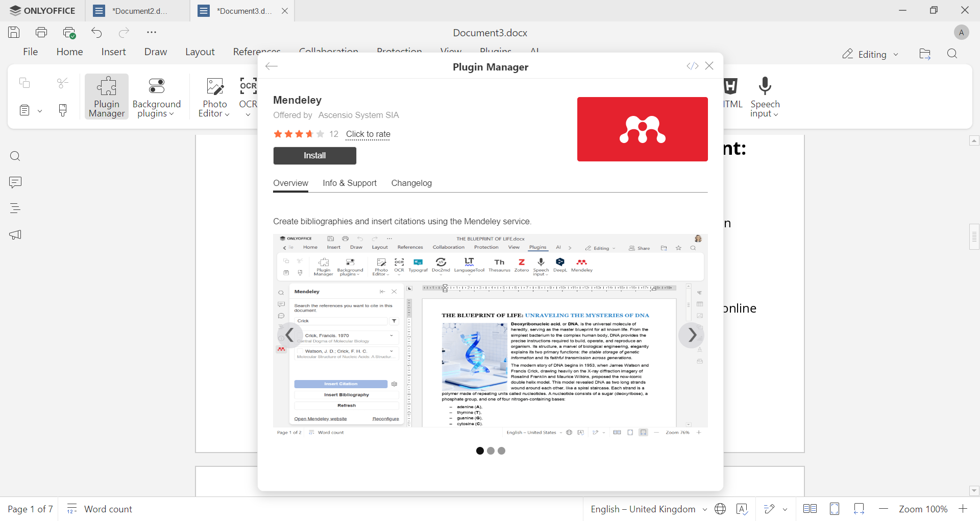Expand Paste options dropdown arrow
The image size is (980, 521).
pos(40,111)
